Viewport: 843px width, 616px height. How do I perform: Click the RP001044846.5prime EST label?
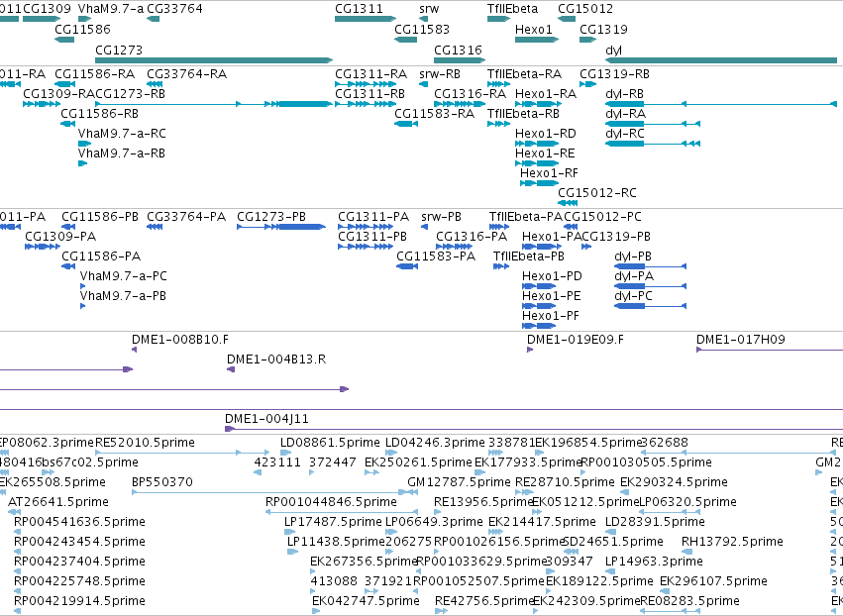(x=331, y=502)
